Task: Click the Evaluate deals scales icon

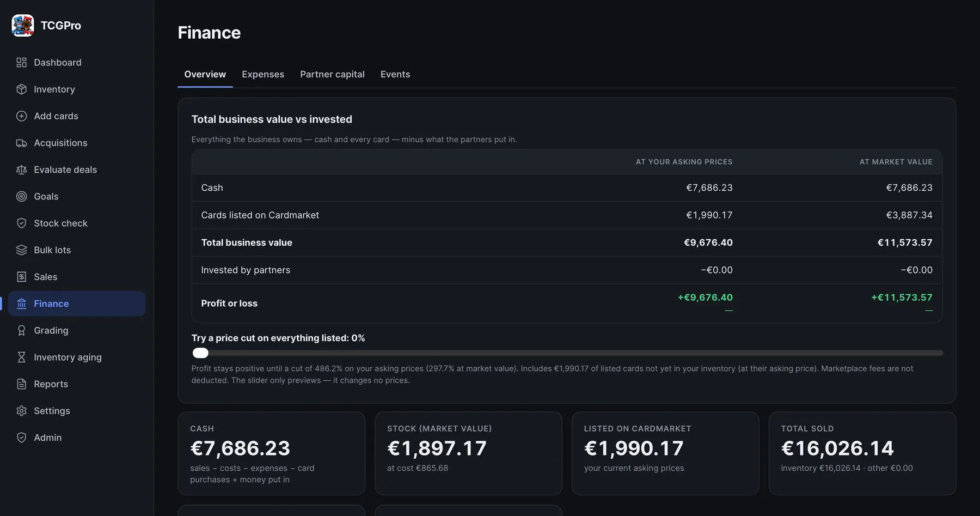Action: pos(21,169)
